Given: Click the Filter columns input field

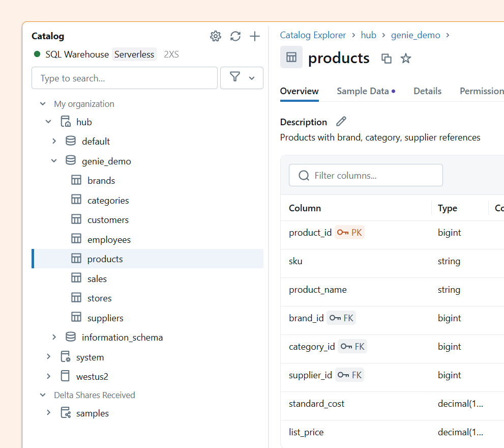Looking at the screenshot, I should click(x=366, y=175).
